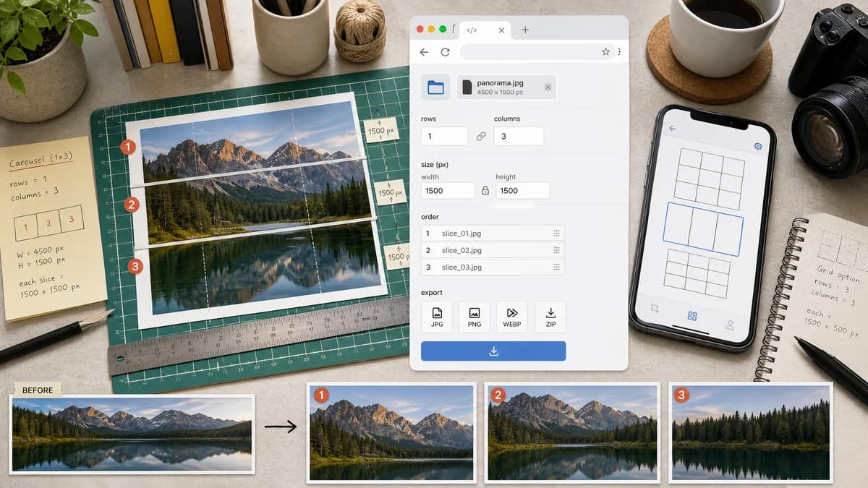Select the highlighted 1x3 grid on phone
Screen dimensions: 868x488
(703, 228)
